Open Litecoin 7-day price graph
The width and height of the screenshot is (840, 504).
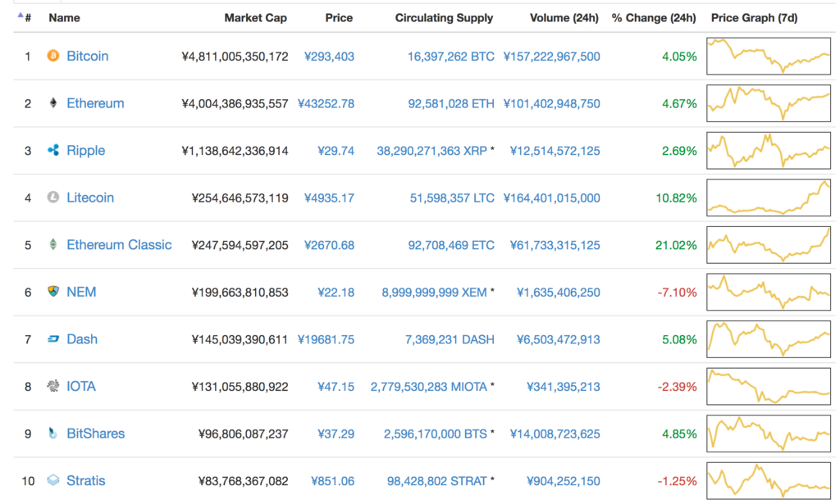pos(769,198)
